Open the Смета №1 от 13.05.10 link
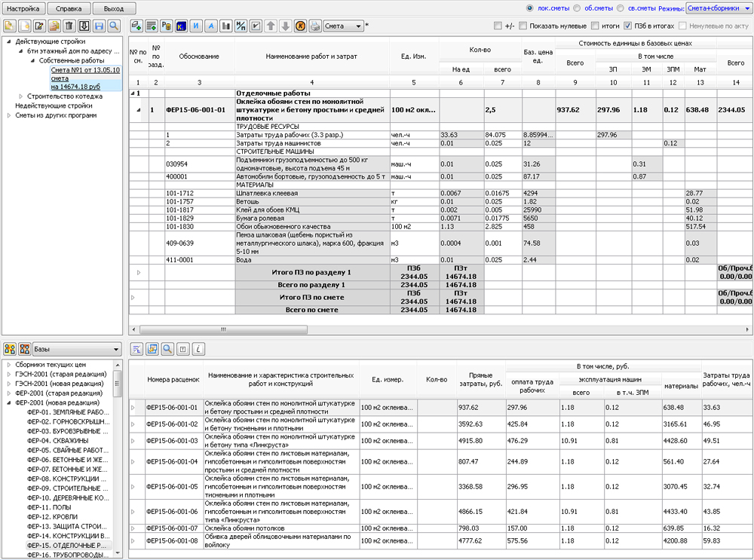754x560 pixels. [x=85, y=69]
